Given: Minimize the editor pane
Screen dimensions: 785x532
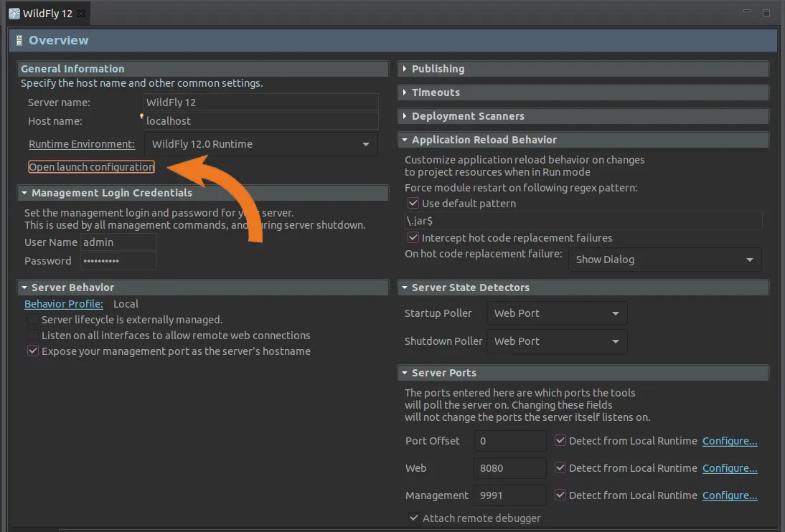Looking at the screenshot, I should (746, 11).
